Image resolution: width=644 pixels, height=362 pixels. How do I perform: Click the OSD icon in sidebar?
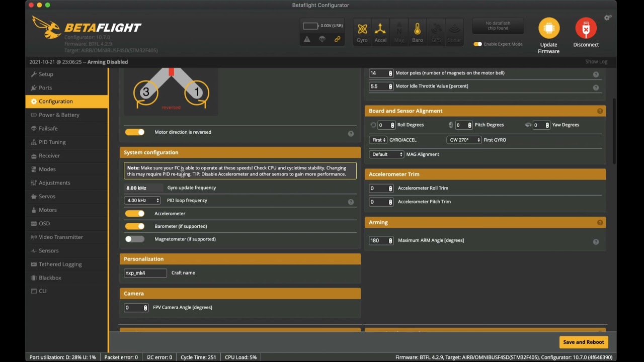point(34,224)
